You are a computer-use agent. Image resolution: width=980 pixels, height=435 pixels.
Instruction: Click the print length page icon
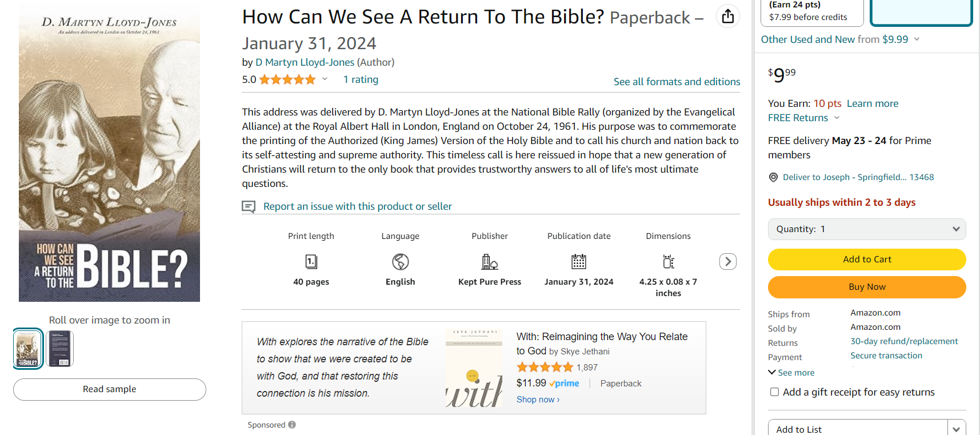click(x=311, y=262)
